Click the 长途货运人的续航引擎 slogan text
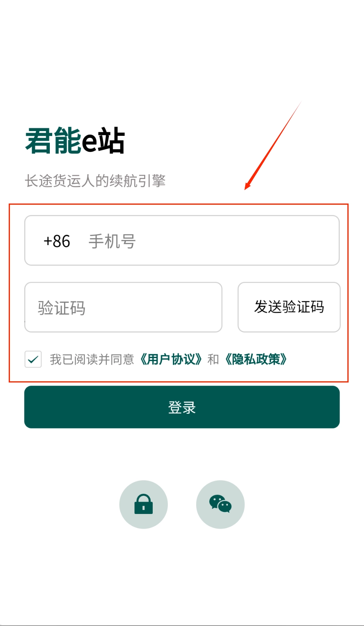This screenshot has width=364, height=626. point(95,181)
